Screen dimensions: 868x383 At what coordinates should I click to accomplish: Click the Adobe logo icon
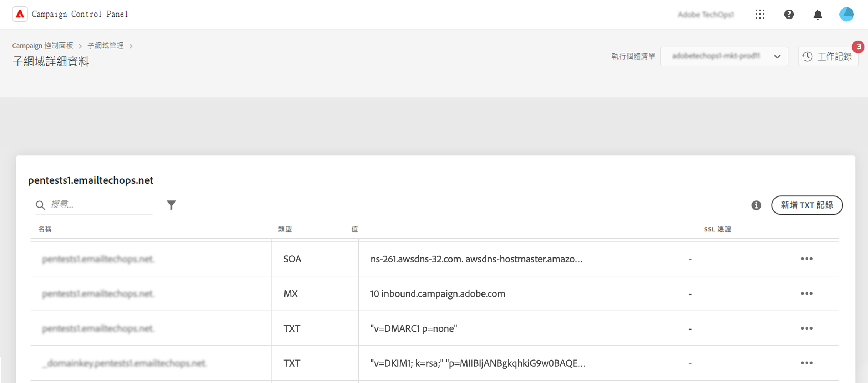tap(20, 14)
